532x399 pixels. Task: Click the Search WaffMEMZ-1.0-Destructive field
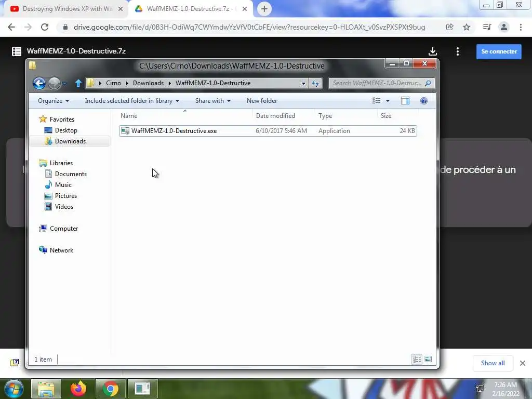(x=381, y=83)
